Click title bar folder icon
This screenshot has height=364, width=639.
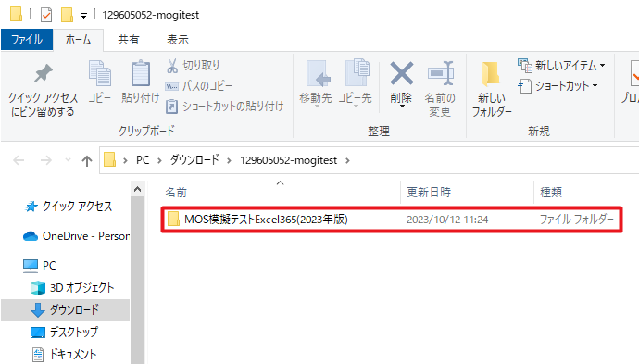[x=17, y=14]
